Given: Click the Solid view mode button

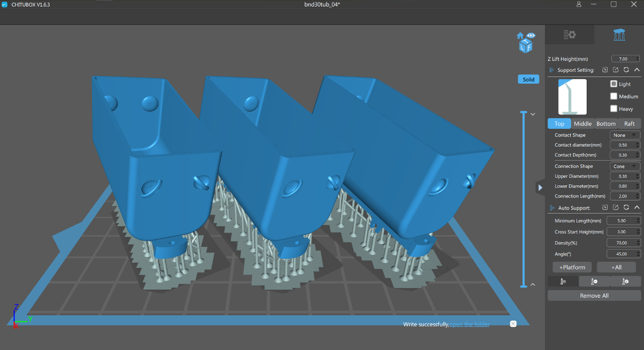Looking at the screenshot, I should click(x=528, y=80).
